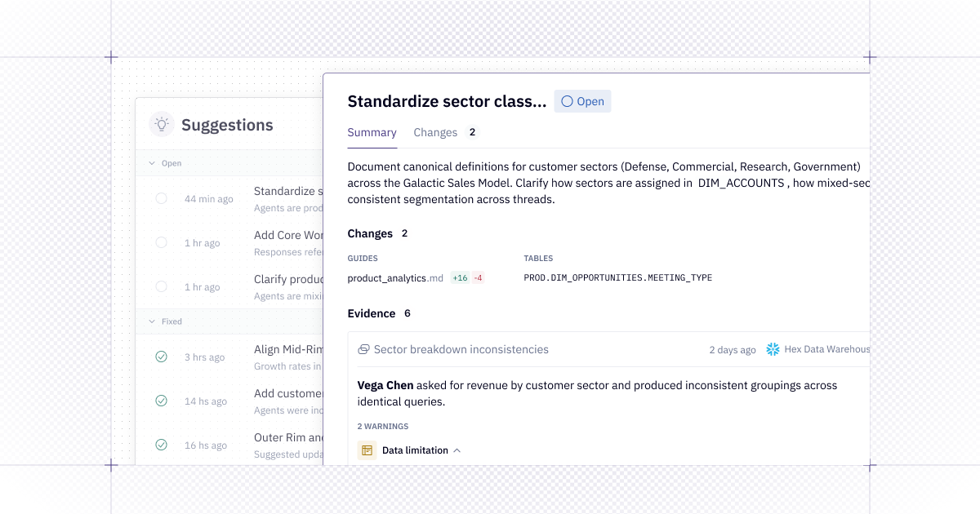Click the Open status badge circle icon
980x514 pixels.
pyautogui.click(x=567, y=102)
